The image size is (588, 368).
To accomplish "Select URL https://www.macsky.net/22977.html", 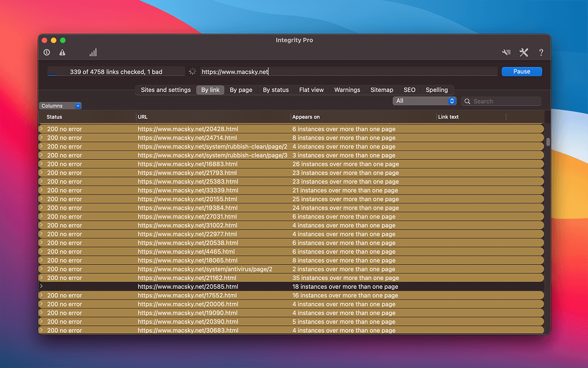I will pos(187,234).
